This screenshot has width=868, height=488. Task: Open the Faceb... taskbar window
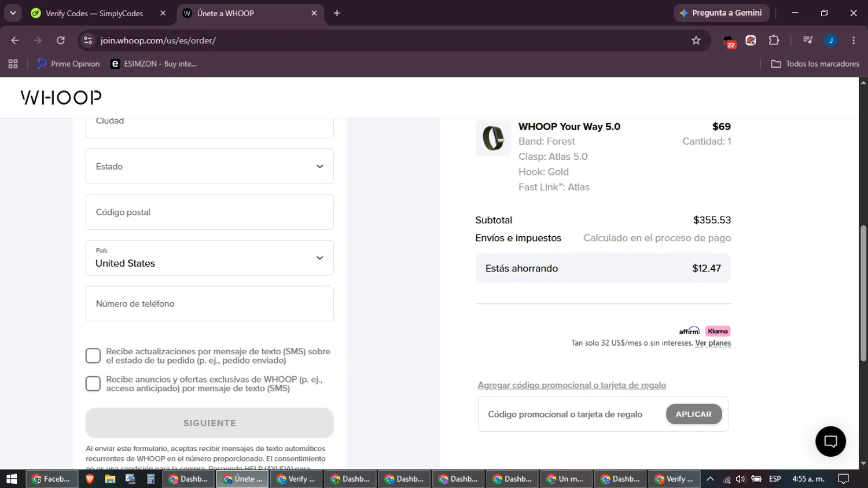point(52,479)
